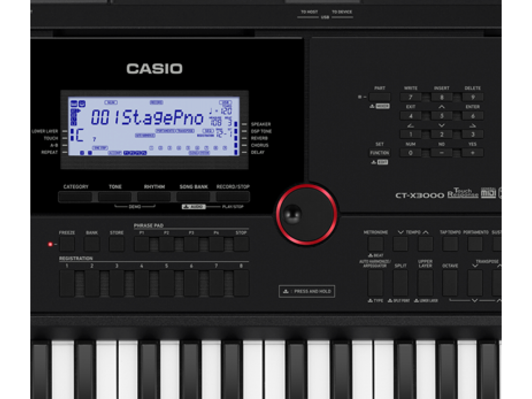Image resolution: width=532 pixels, height=399 pixels.
Task: Select the SONG BANK mode button
Action: [x=193, y=196]
